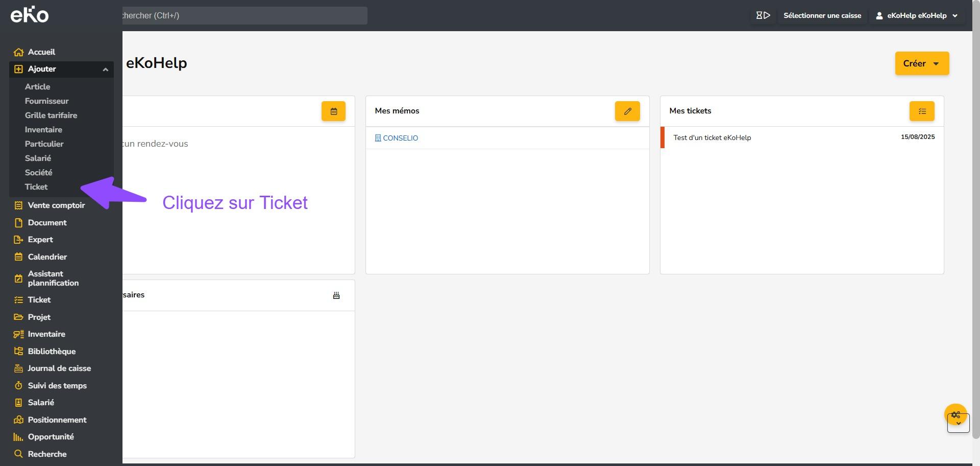Select Ticket under the Ajouter submenu
980x466 pixels.
coord(36,187)
